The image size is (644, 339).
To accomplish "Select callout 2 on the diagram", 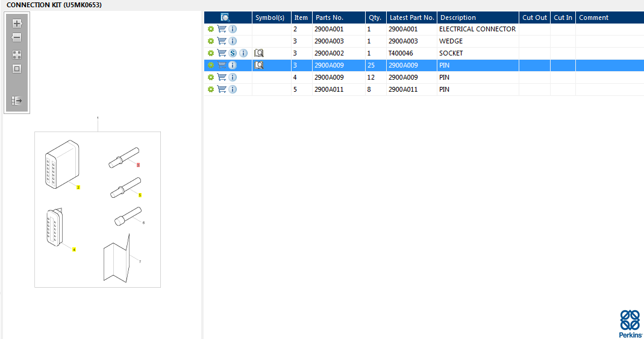I will point(78,187).
